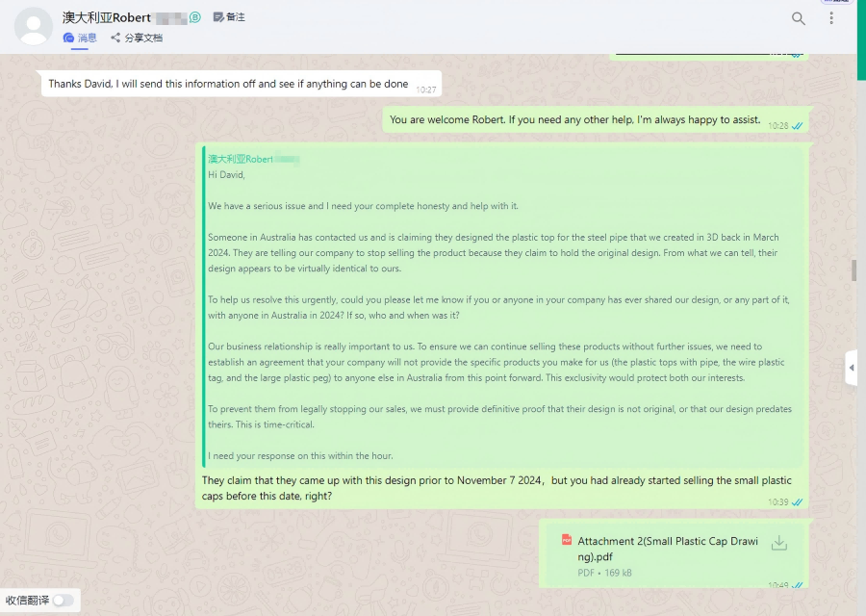Image resolution: width=866 pixels, height=616 pixels.
Task: Switch to the 消息 messages tab
Action: click(80, 38)
